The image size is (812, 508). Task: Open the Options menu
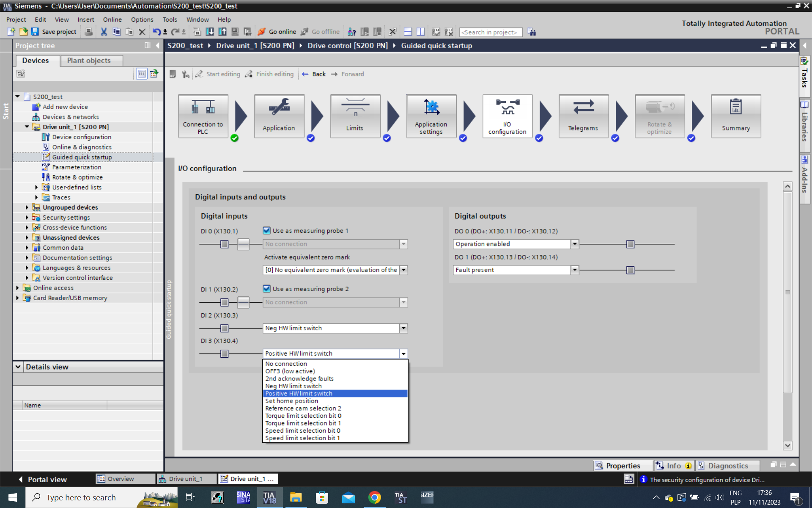(142, 19)
